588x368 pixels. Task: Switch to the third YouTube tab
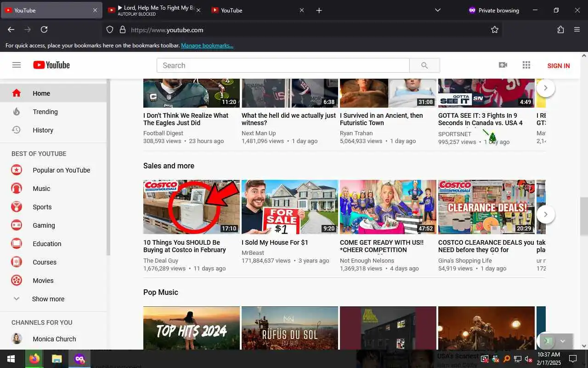pyautogui.click(x=257, y=10)
